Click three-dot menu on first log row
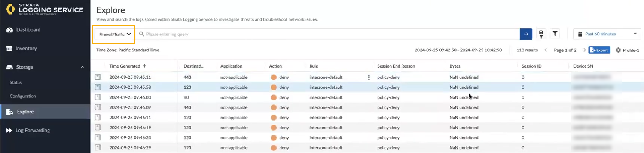This screenshot has width=644, height=153. point(369,78)
